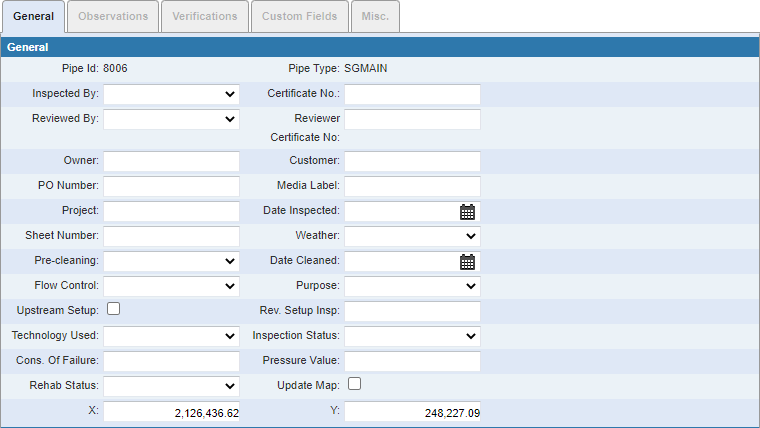The image size is (760, 428).
Task: Expand the Technology Used dropdown
Action: point(171,336)
